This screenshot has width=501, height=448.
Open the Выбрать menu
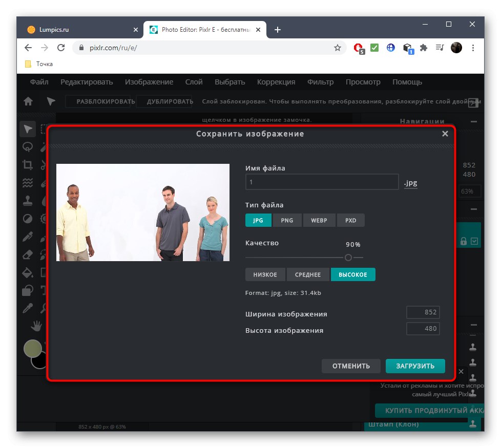pyautogui.click(x=229, y=82)
